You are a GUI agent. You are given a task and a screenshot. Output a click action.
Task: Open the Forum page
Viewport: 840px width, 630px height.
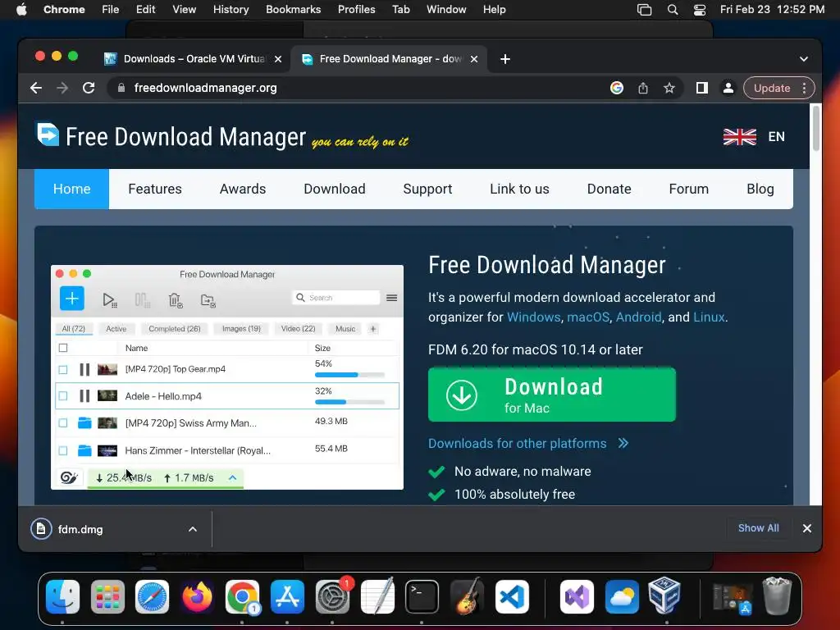tap(688, 189)
